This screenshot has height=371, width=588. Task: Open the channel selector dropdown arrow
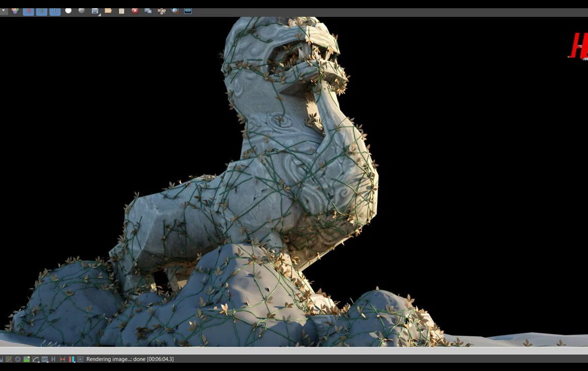pos(4,11)
